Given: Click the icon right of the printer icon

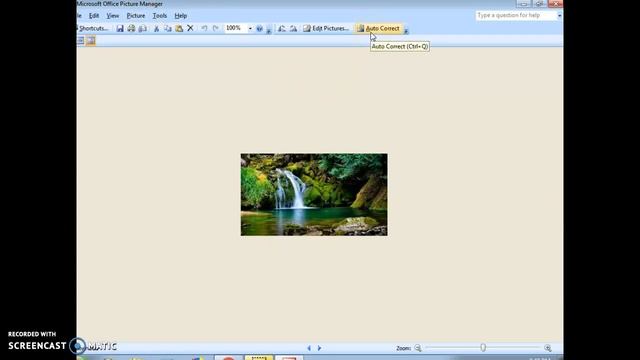Looking at the screenshot, I should pyautogui.click(x=142, y=29).
